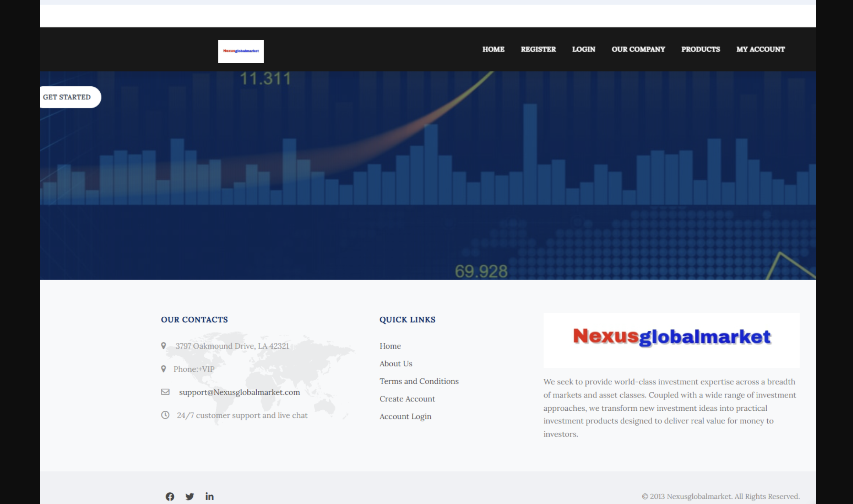Open the MY ACCOUNT dropdown
This screenshot has width=853, height=504.
tap(761, 49)
